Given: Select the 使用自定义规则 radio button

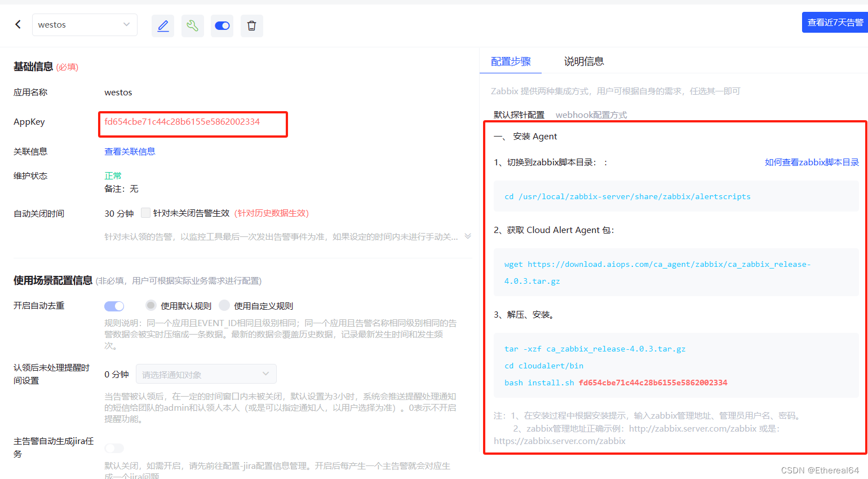Looking at the screenshot, I should [224, 305].
